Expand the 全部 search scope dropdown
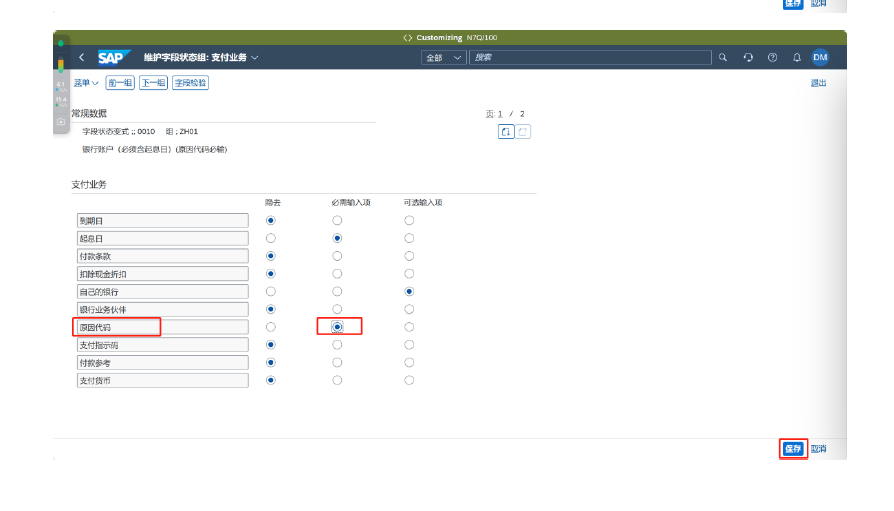Image resolution: width=894 pixels, height=511 pixels. [x=444, y=58]
